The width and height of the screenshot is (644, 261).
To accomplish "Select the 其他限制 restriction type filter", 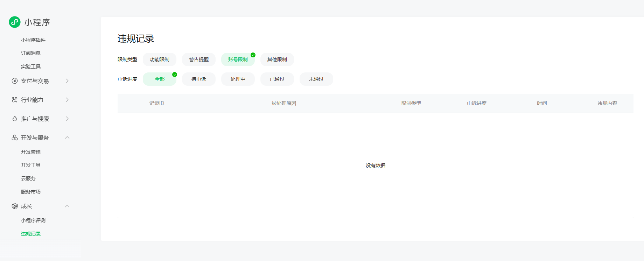I will (x=277, y=59).
